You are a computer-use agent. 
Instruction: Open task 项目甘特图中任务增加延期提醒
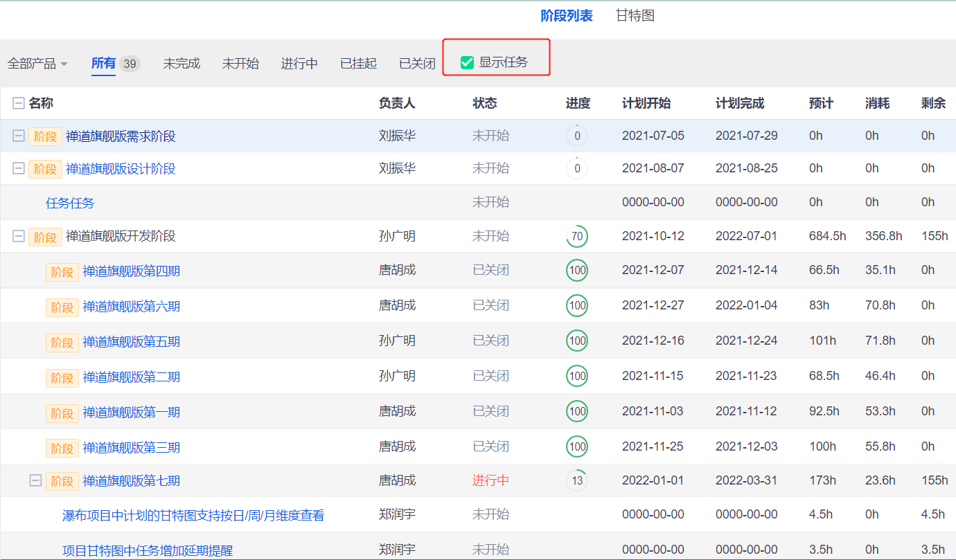coord(148,550)
